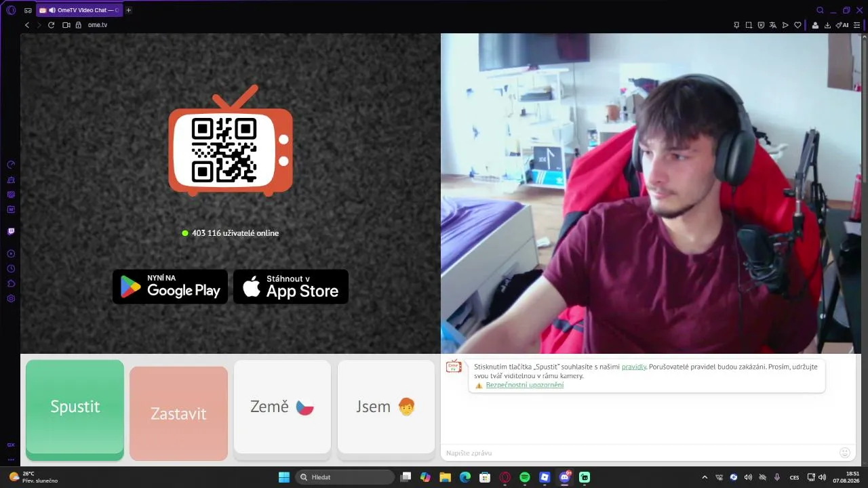
Task: Pin the page with the pin icon
Action: 736,25
